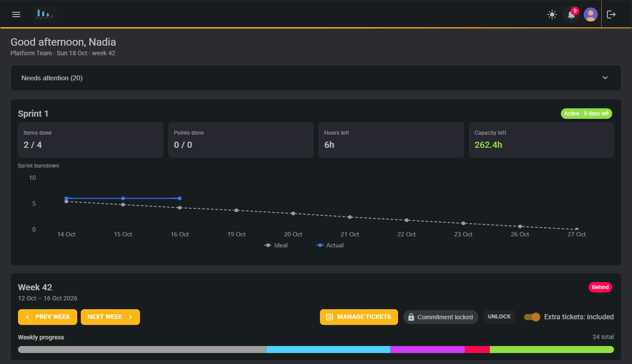The height and width of the screenshot is (364, 632).
Task: Toggle the Actual series in burndown legend
Action: pos(330,246)
